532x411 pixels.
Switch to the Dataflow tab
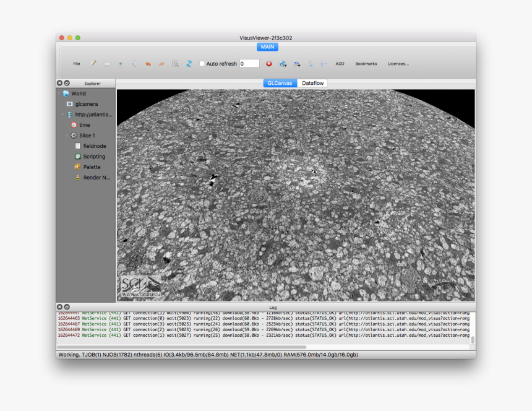[312, 83]
